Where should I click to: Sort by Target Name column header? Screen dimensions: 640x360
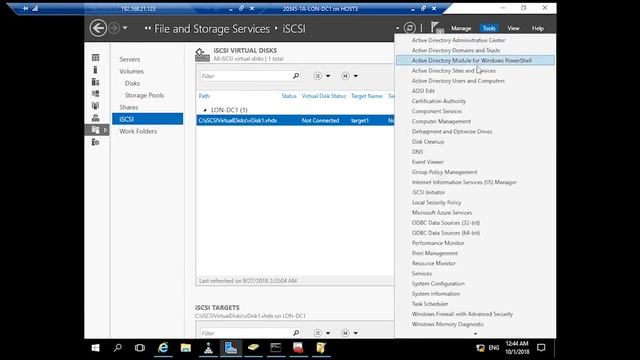367,96
